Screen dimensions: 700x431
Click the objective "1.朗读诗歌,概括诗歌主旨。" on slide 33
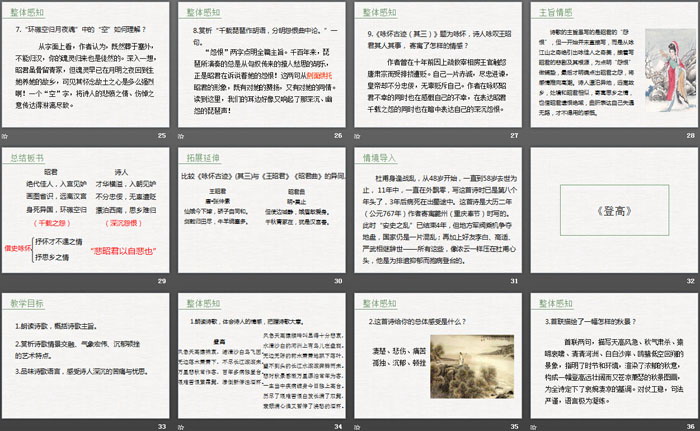point(56,326)
